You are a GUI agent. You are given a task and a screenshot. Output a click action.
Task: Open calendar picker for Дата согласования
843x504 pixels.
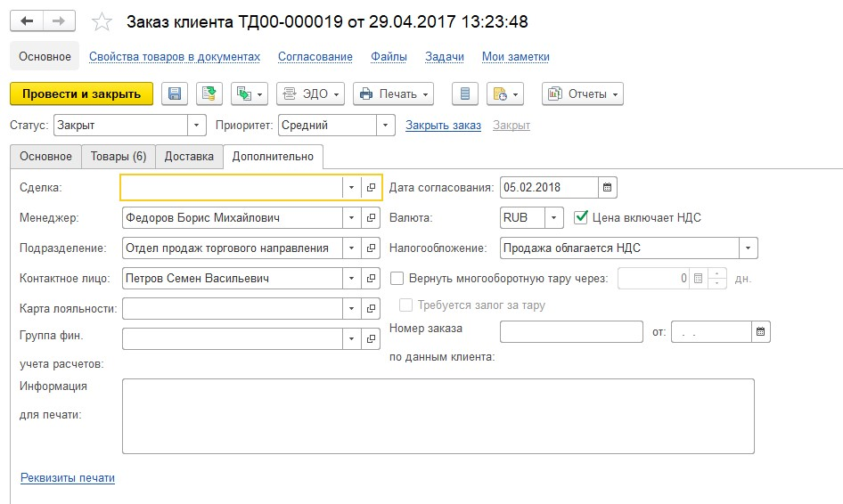click(608, 188)
